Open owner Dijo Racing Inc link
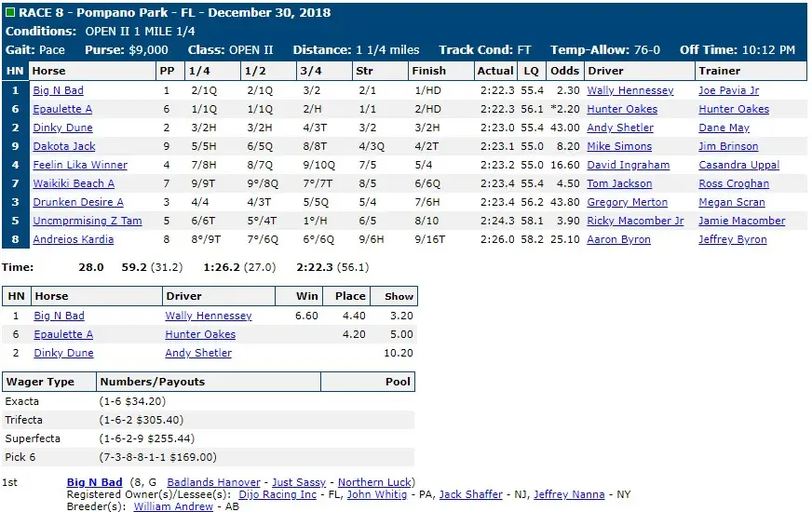Image resolution: width=812 pixels, height=512 pixels. pyautogui.click(x=277, y=494)
